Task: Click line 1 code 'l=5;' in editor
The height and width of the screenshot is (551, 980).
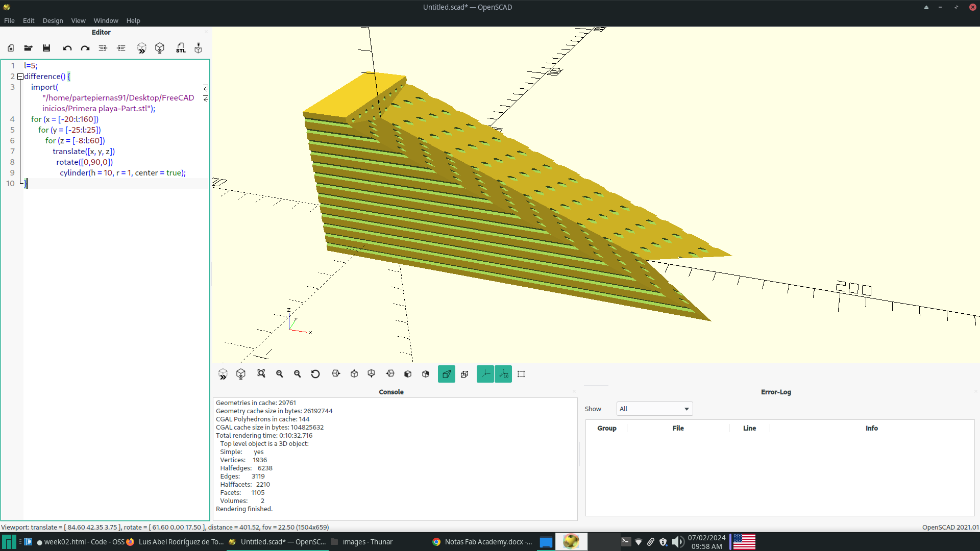Action: coord(31,66)
